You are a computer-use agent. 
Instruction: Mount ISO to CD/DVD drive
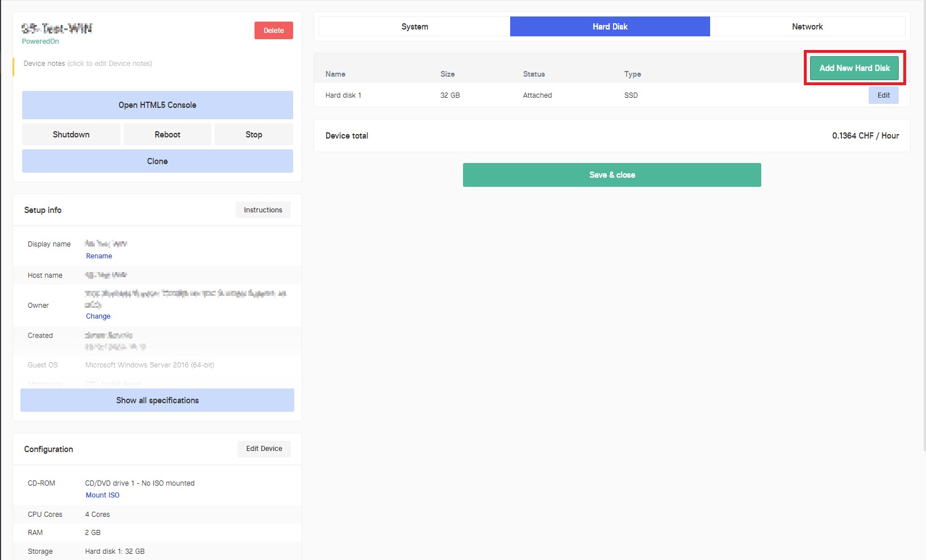(103, 495)
